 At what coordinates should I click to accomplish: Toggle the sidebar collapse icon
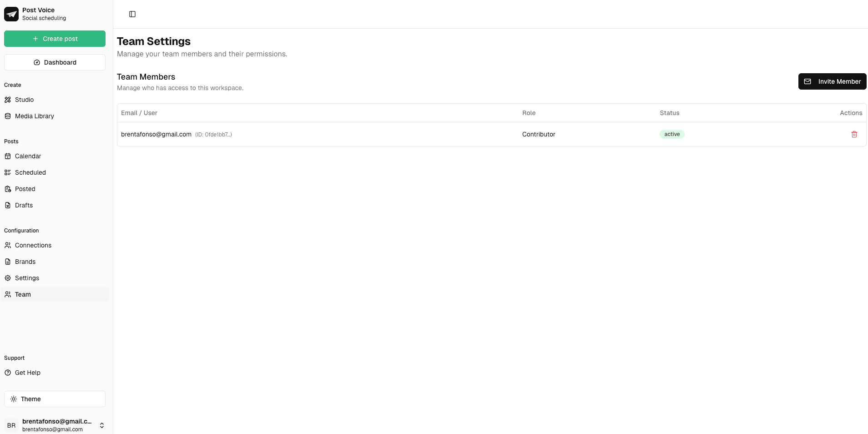[x=132, y=14]
